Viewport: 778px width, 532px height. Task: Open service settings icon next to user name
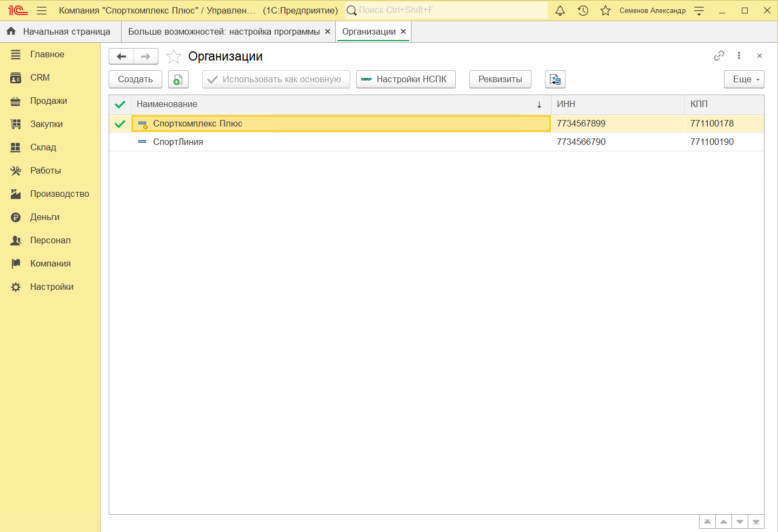(699, 10)
